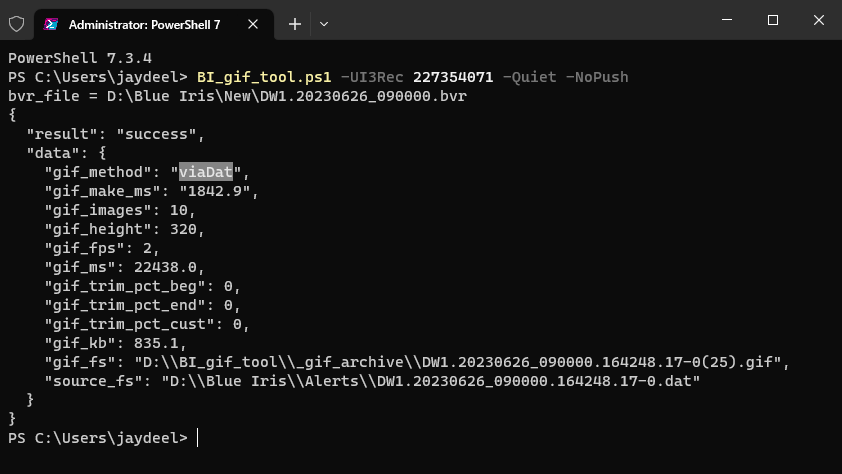Viewport: 842px width, 474px height.
Task: Click the 227354071 argument value
Action: (x=453, y=77)
